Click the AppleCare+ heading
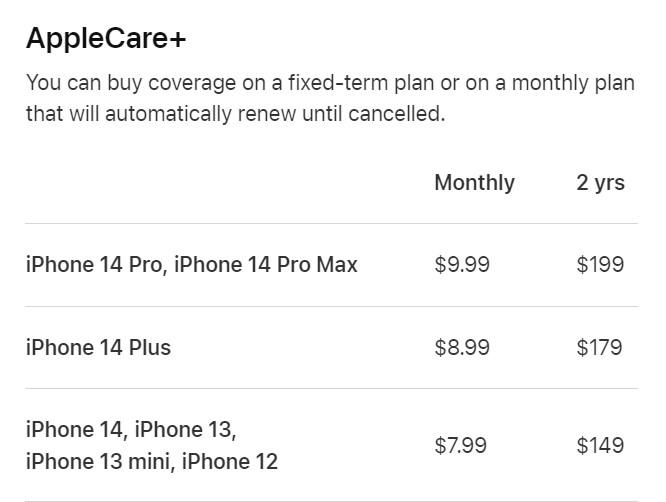This screenshot has height=502, width=666. [x=106, y=38]
